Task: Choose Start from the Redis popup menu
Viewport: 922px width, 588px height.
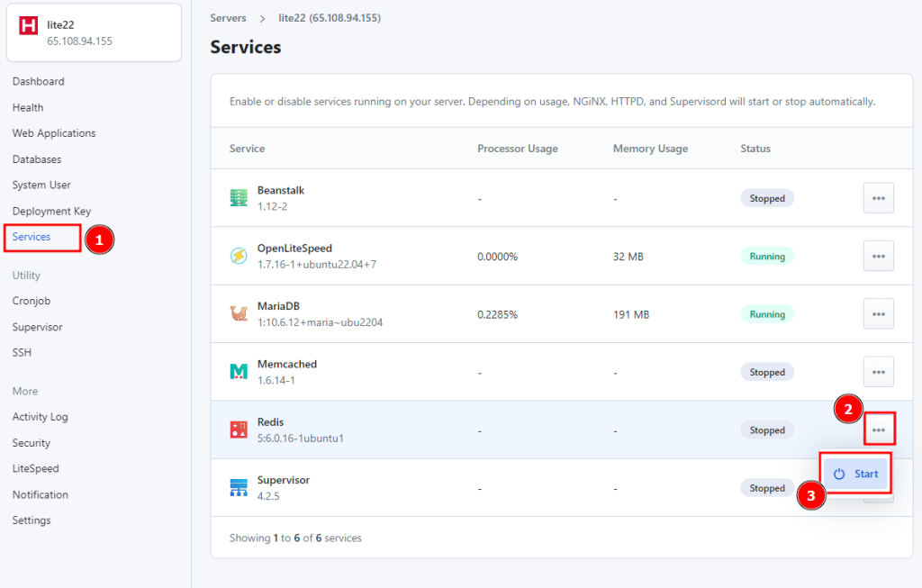Action: pos(855,474)
